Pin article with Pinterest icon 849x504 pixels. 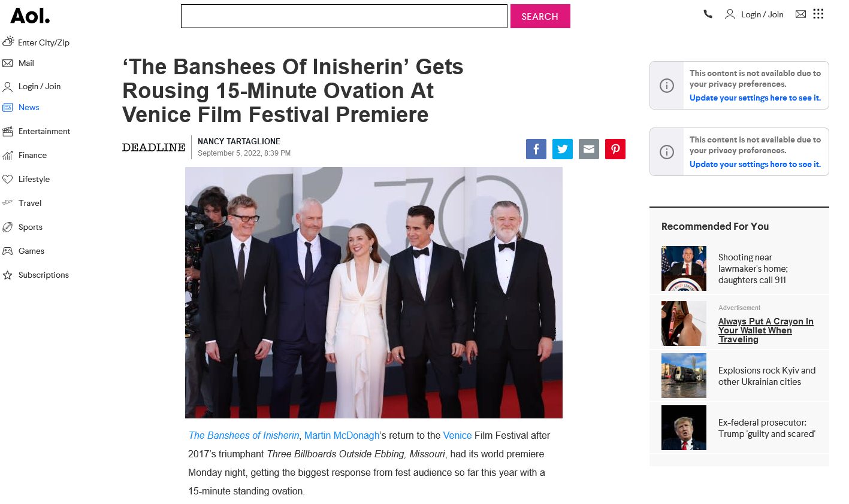tap(615, 149)
